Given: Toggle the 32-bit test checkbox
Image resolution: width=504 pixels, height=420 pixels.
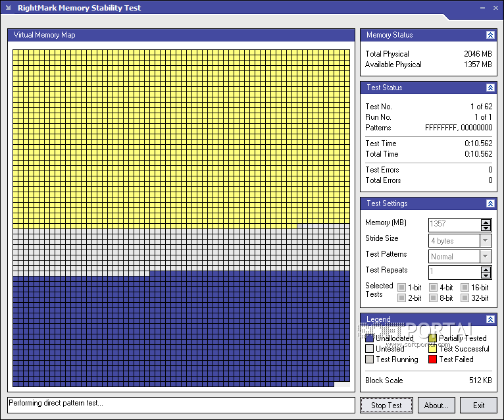Looking at the screenshot, I should (465, 298).
